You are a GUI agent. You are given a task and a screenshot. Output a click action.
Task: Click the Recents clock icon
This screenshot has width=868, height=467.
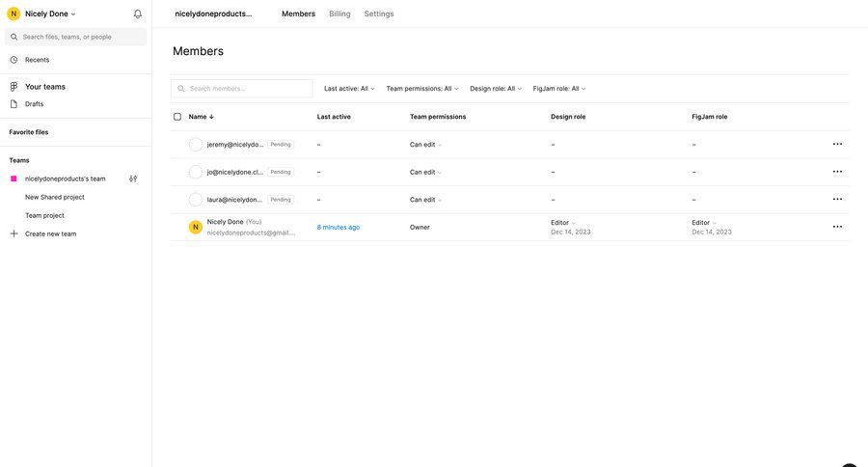(14, 60)
